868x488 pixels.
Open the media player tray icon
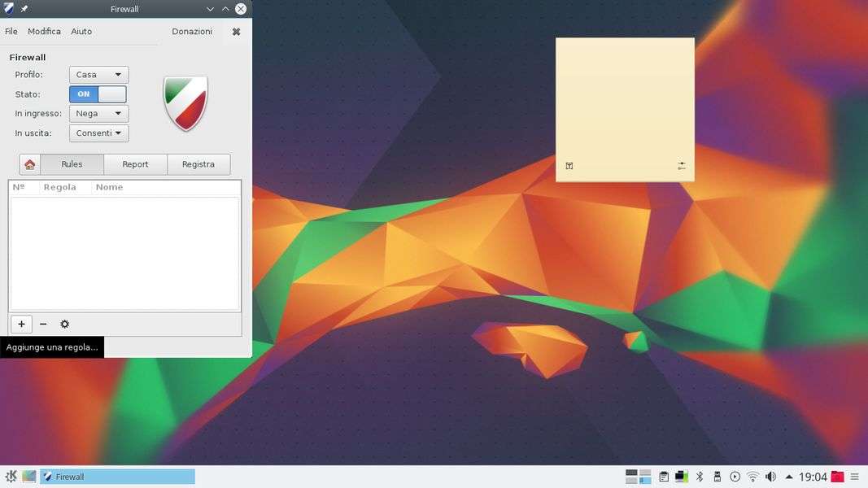click(735, 477)
